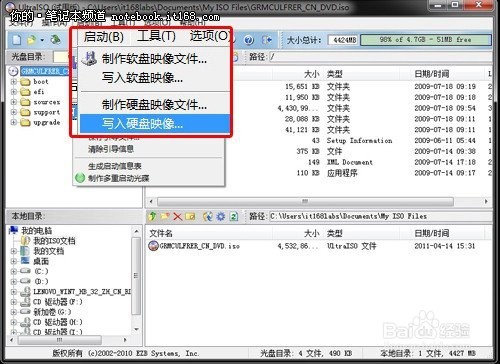Viewport: 500px width, 364px height.
Task: Expand the sources folder in image tree
Action: tap(13, 102)
